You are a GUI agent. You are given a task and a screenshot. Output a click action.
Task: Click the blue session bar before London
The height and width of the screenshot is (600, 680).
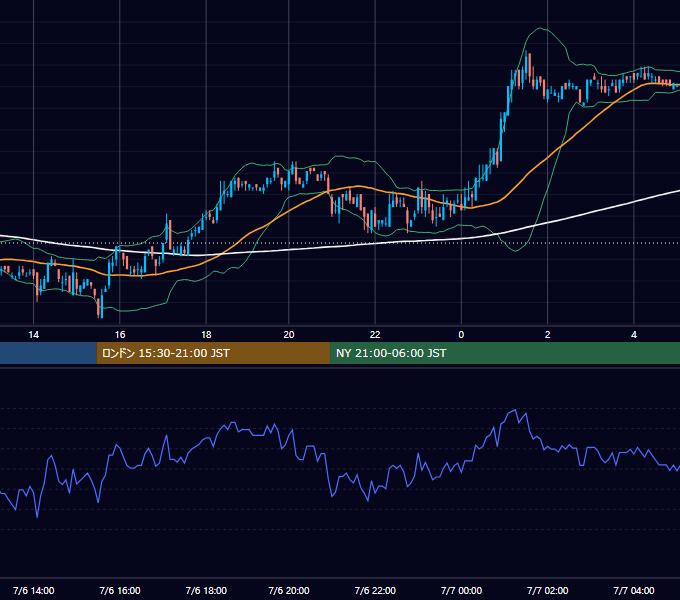(48, 353)
